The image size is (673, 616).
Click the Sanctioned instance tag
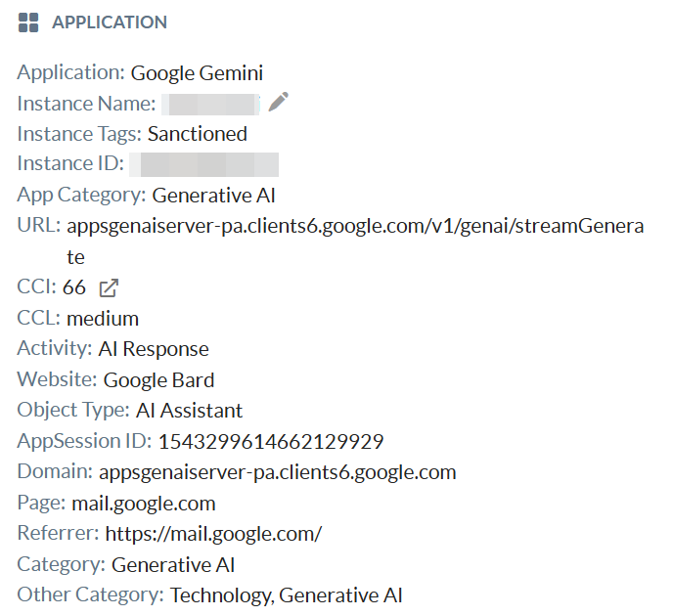pyautogui.click(x=197, y=134)
